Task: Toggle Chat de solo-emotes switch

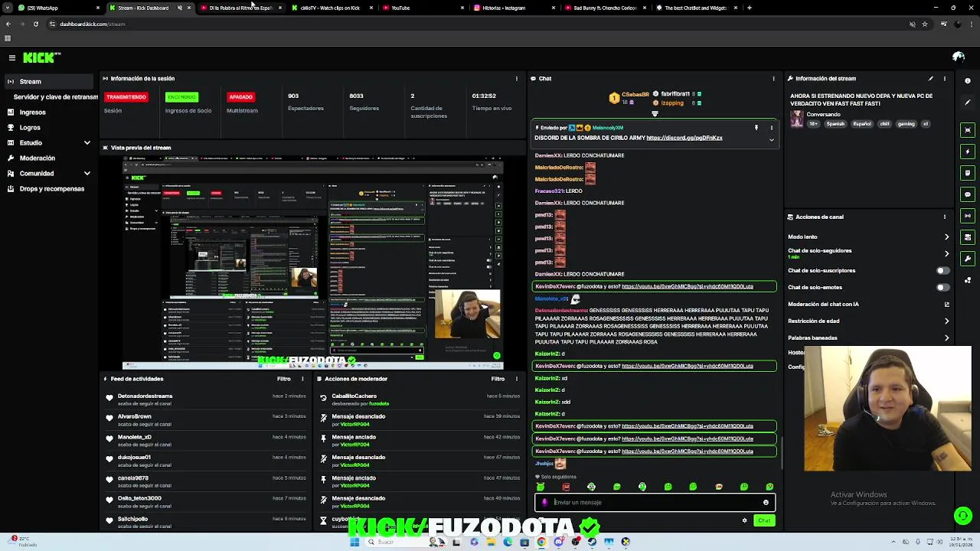Action: [943, 287]
